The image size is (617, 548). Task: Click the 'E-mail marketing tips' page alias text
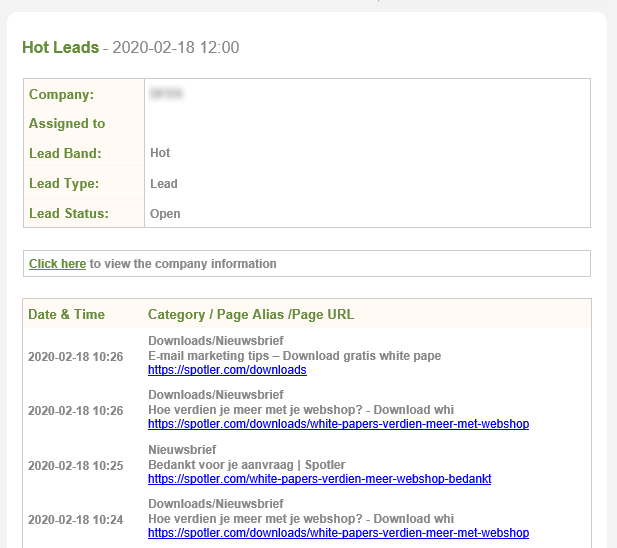pos(294,356)
